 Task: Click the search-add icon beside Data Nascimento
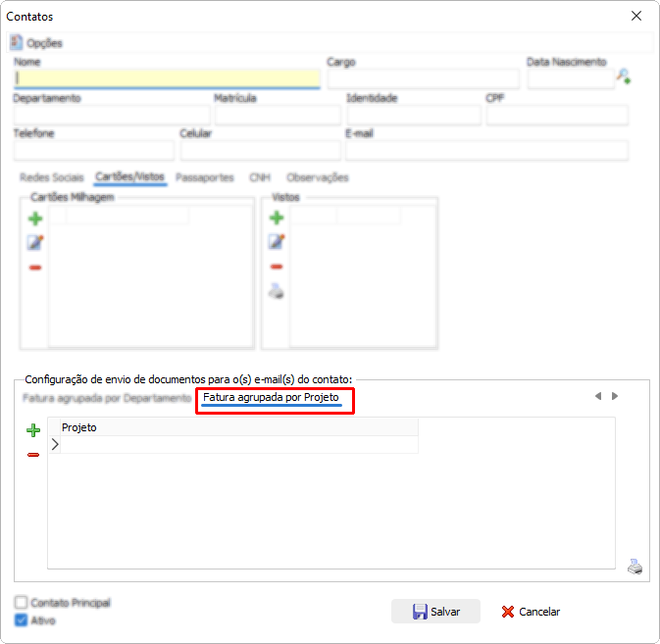coord(624,76)
